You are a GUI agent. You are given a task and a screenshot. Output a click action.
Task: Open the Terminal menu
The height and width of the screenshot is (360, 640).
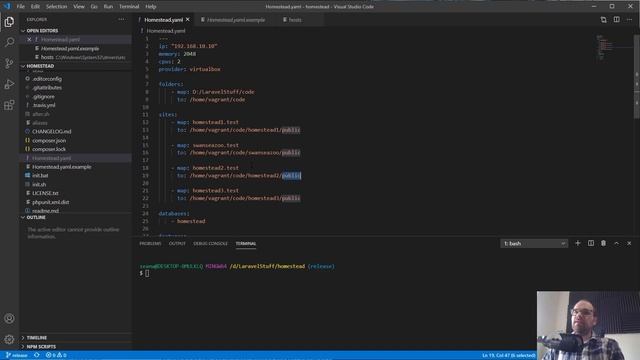(129, 7)
